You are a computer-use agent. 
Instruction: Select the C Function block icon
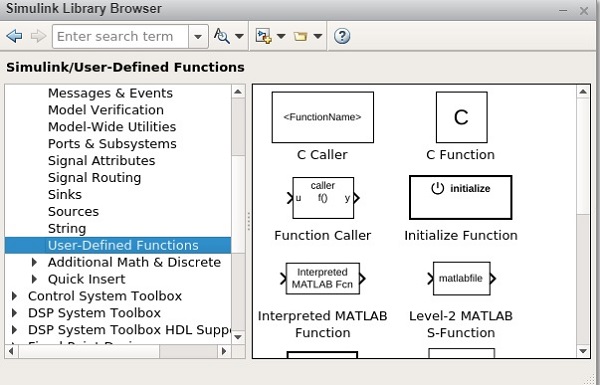(x=461, y=117)
